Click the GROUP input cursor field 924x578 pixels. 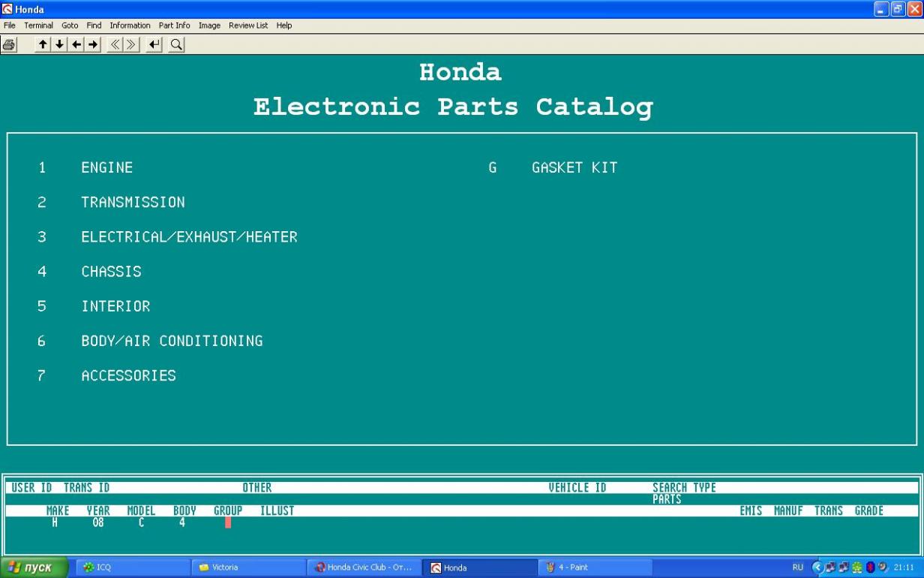click(x=228, y=522)
